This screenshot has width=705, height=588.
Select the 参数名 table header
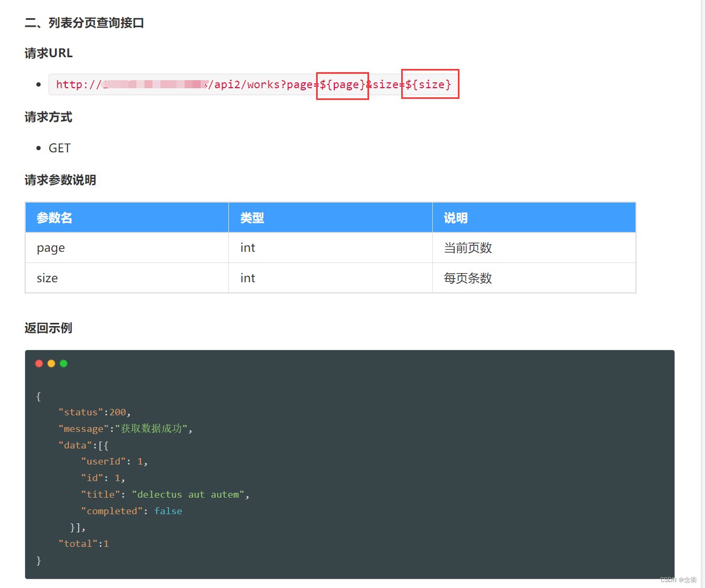(53, 218)
